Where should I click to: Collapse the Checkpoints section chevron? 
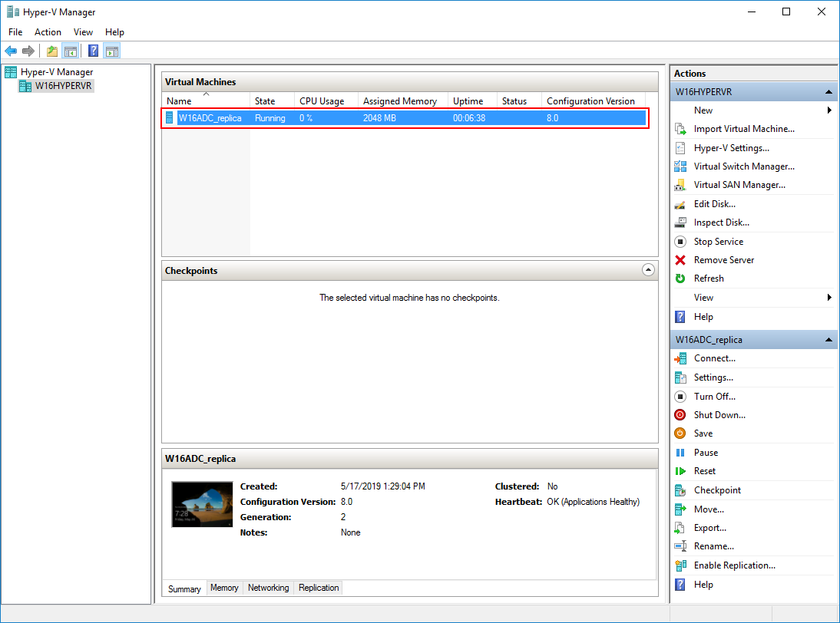648,270
